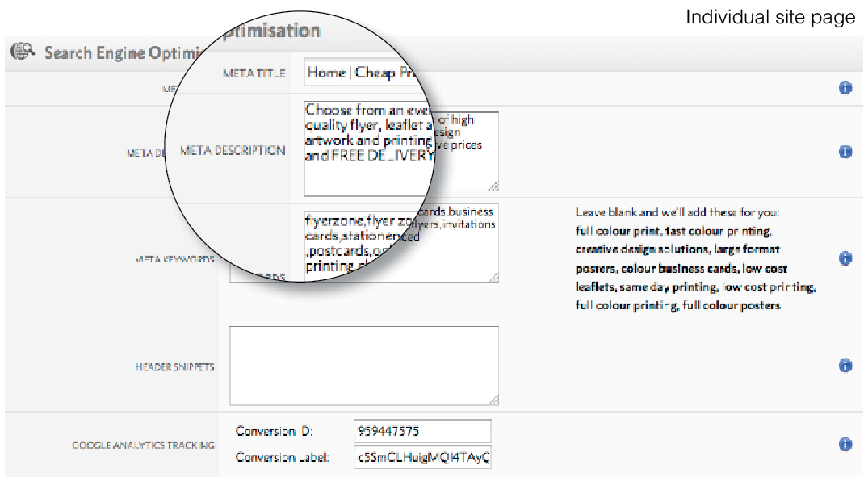Click the 'Individual site page' caption
Image resolution: width=868 pixels, height=490 pixels.
(x=769, y=17)
